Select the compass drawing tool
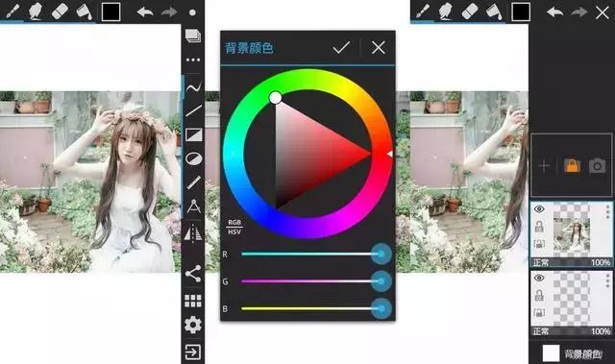615x364 pixels. [x=194, y=206]
